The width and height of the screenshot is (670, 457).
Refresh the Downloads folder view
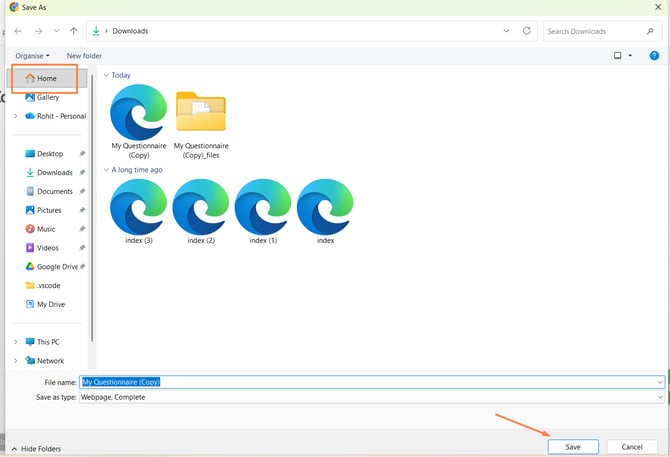tap(526, 31)
